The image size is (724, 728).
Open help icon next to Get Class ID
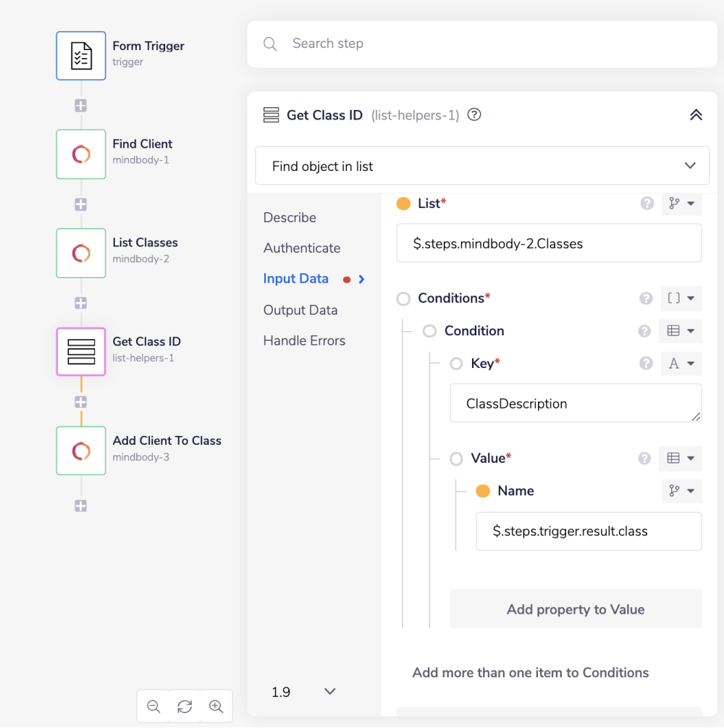474,114
